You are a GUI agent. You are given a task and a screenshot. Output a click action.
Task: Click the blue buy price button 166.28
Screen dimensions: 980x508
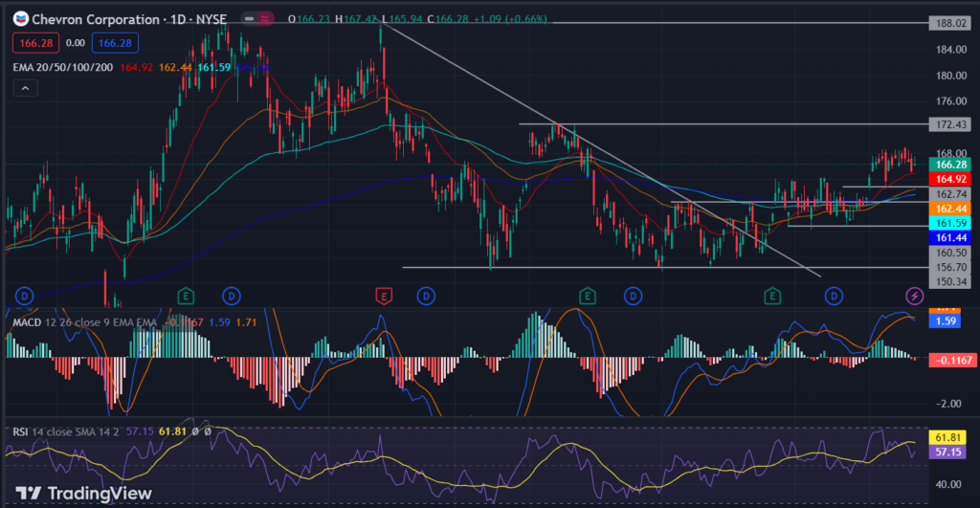115,43
